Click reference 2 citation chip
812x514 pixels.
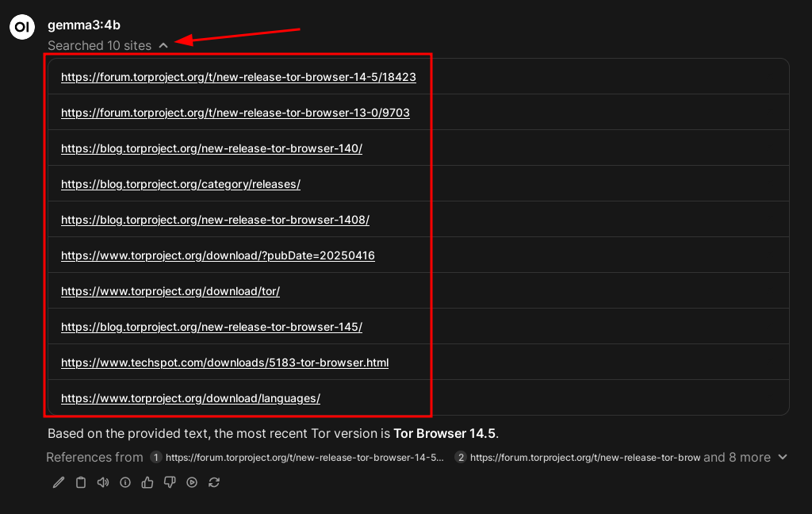(x=577, y=458)
